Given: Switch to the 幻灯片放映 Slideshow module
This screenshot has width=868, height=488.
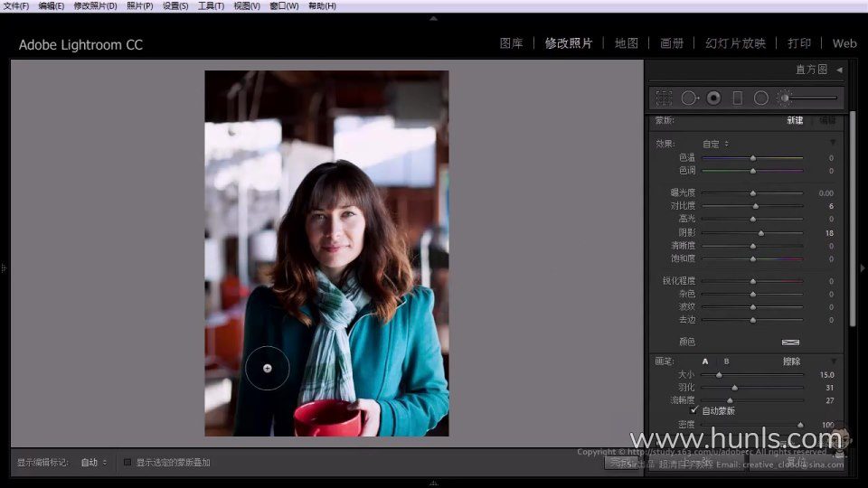Looking at the screenshot, I should click(x=735, y=43).
